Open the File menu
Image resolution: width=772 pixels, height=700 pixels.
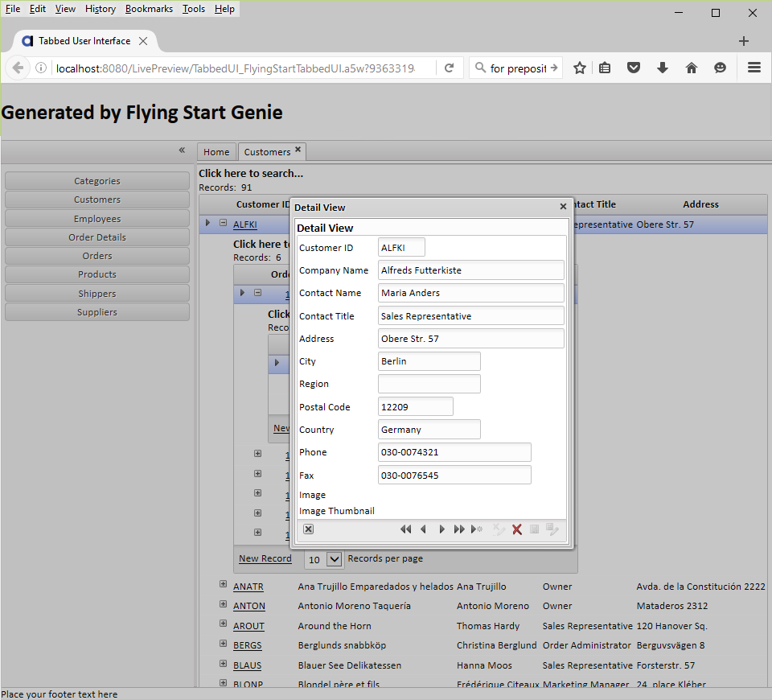[13, 9]
